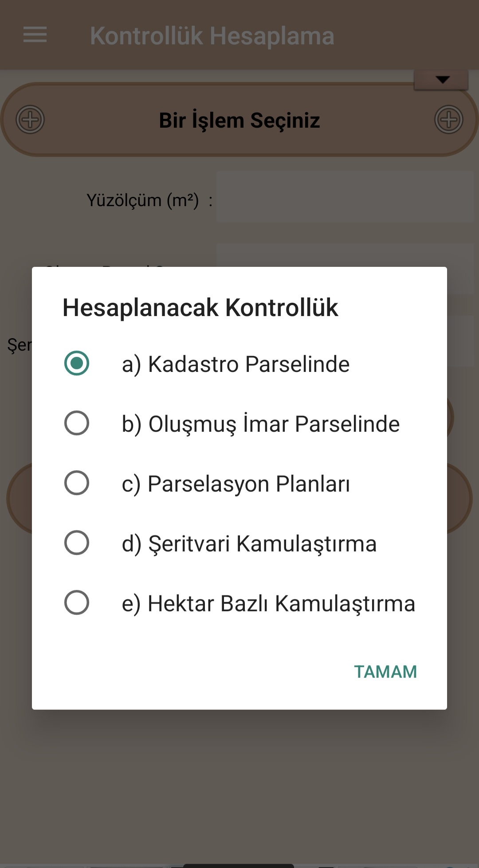Tap the 'Yüzölçüm (m²)' label

142,200
